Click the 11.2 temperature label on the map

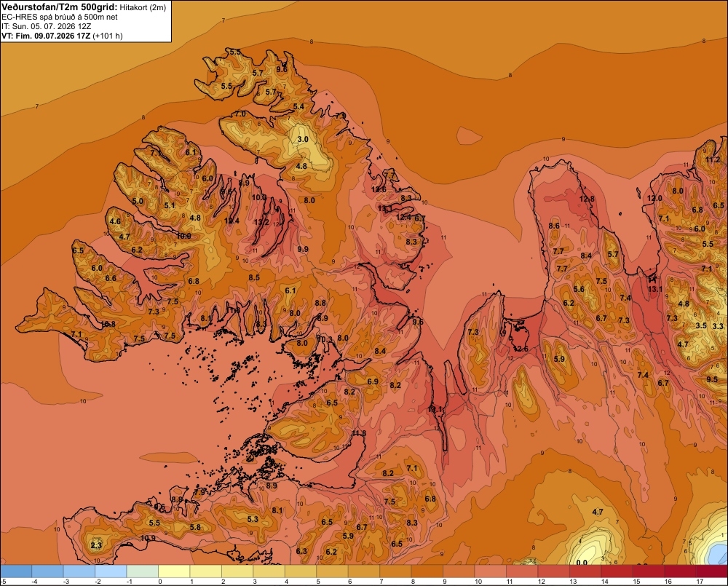[x=713, y=159]
